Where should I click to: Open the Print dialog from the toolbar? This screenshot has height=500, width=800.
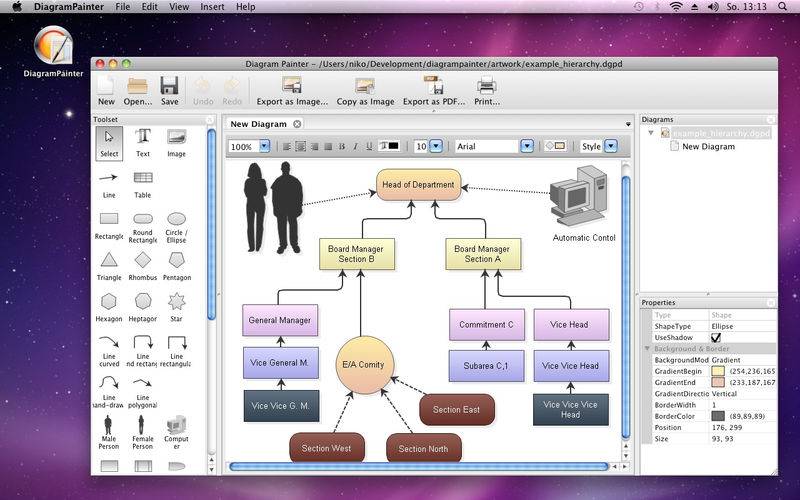487,91
